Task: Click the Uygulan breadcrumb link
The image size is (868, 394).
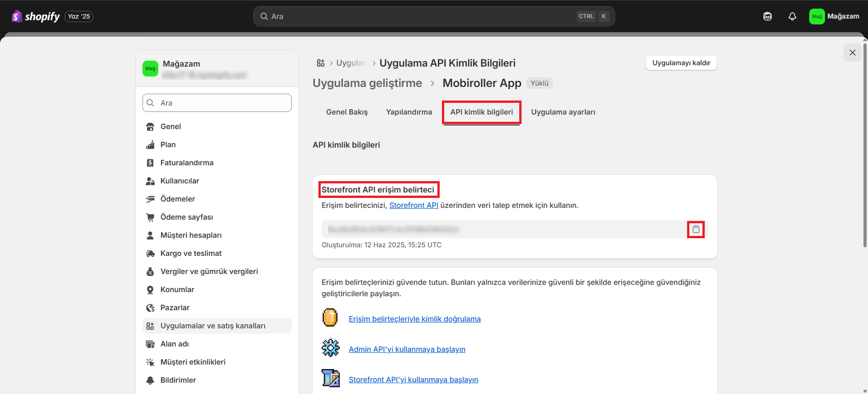Action: coord(351,63)
